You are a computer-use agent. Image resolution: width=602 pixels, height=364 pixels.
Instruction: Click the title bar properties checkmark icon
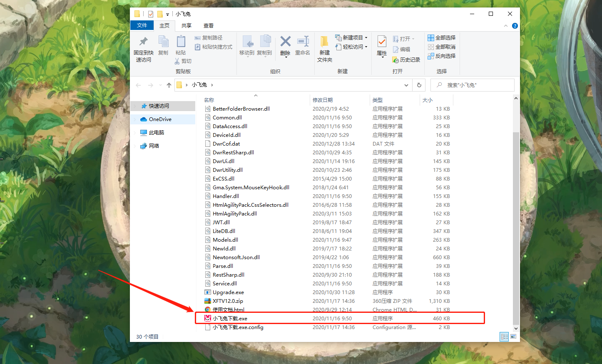click(150, 14)
